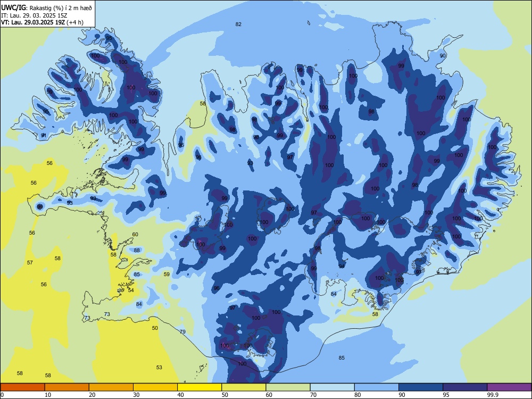Click the humidity value '94' on the map

tap(342, 266)
